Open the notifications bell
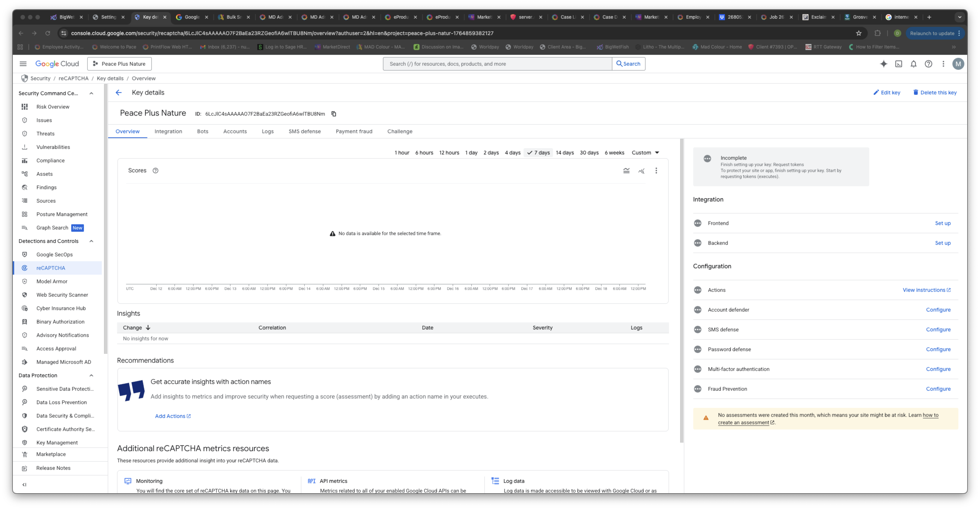Image resolution: width=980 pixels, height=509 pixels. [913, 64]
